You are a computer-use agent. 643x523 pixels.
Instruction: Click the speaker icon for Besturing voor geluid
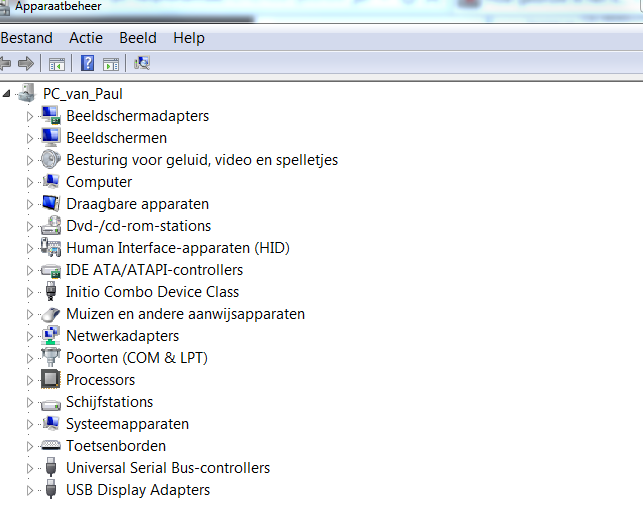(x=51, y=159)
